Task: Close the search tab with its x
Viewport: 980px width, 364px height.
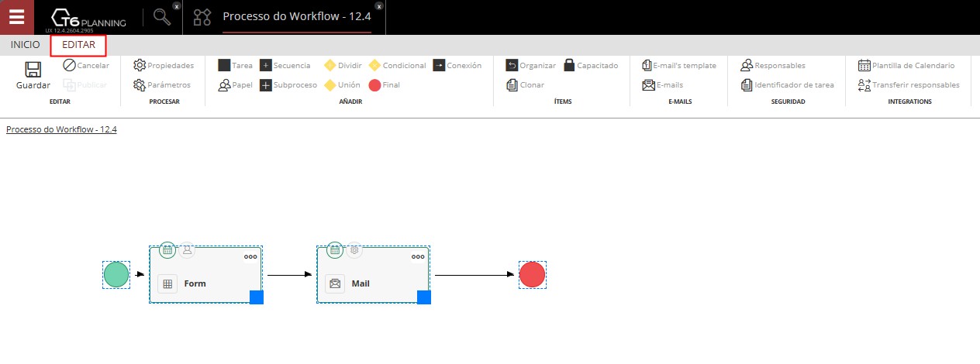Action: (177, 5)
